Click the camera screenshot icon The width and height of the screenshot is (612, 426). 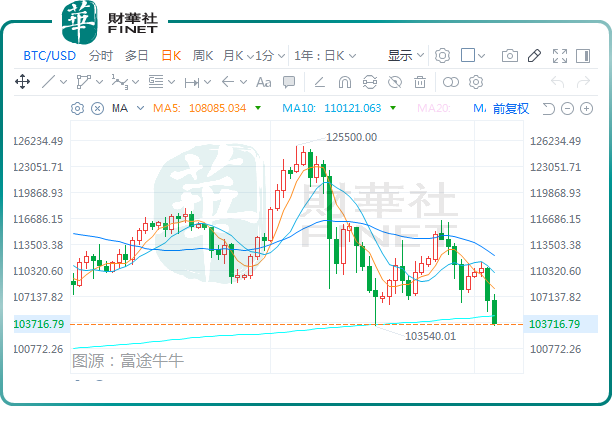(x=510, y=56)
